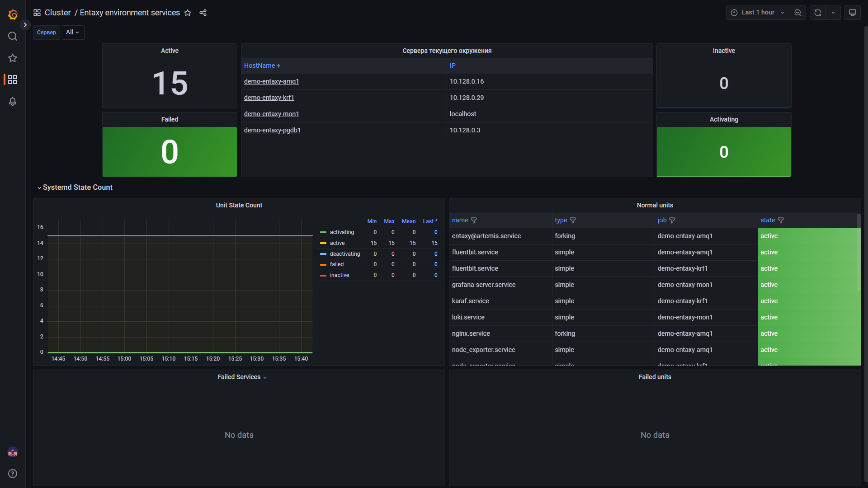
Task: Open alerting bell icon
Action: coord(13,101)
